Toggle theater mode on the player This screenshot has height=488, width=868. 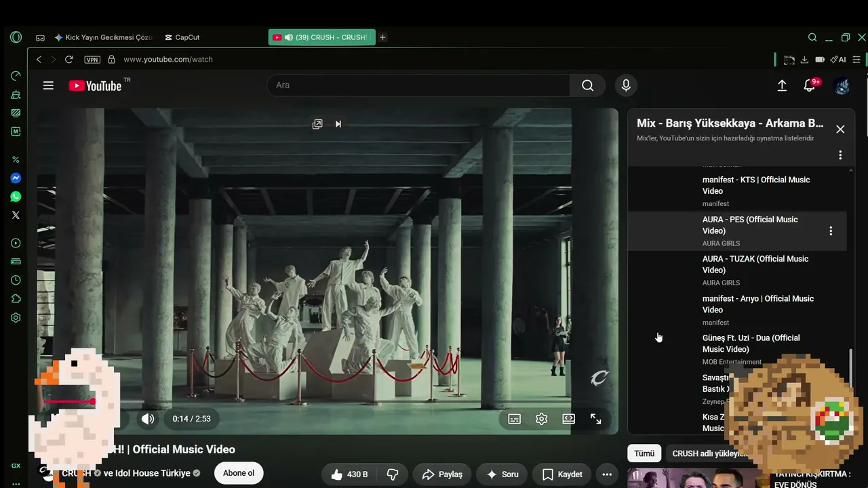[x=568, y=419]
